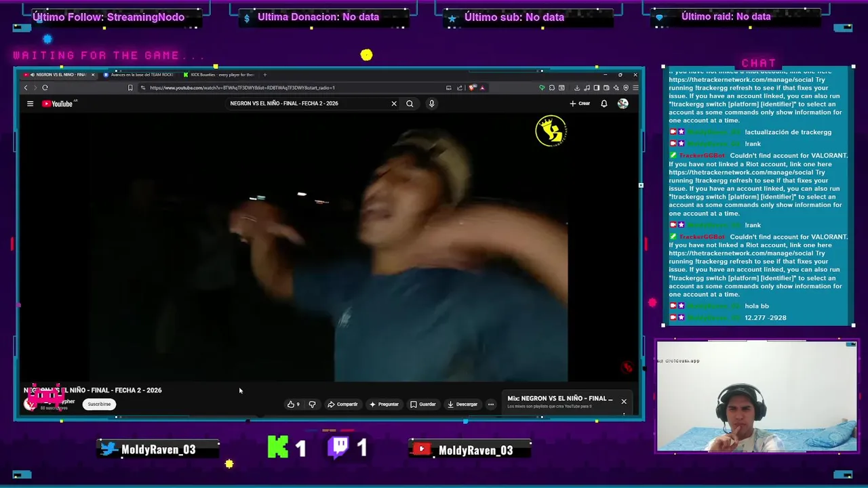Click the Guardar button

(423, 405)
